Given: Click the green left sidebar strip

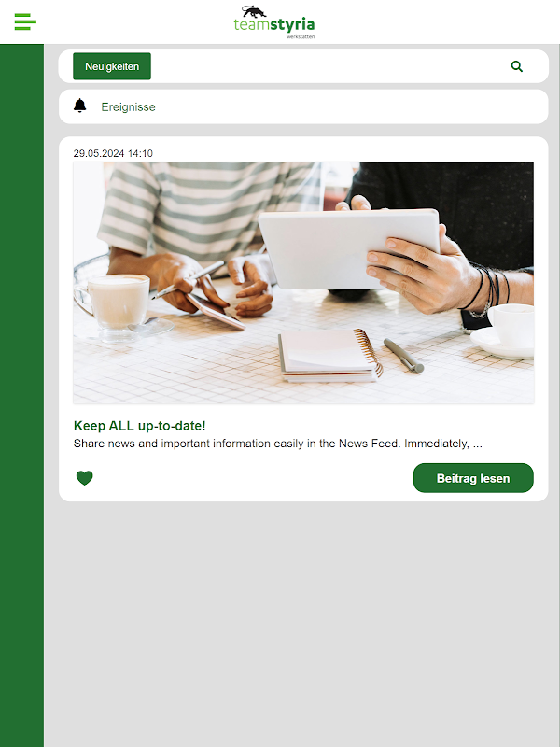Looking at the screenshot, I should click(x=21, y=395).
